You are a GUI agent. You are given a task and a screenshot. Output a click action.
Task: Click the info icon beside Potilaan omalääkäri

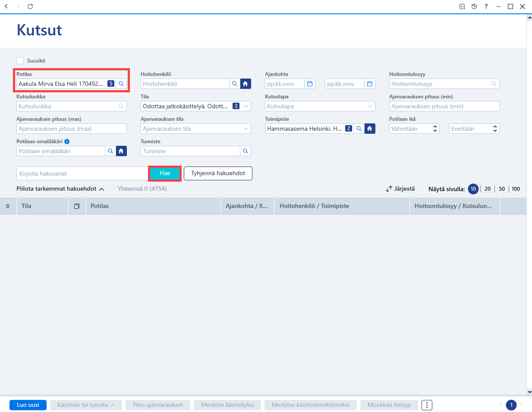pyautogui.click(x=67, y=142)
